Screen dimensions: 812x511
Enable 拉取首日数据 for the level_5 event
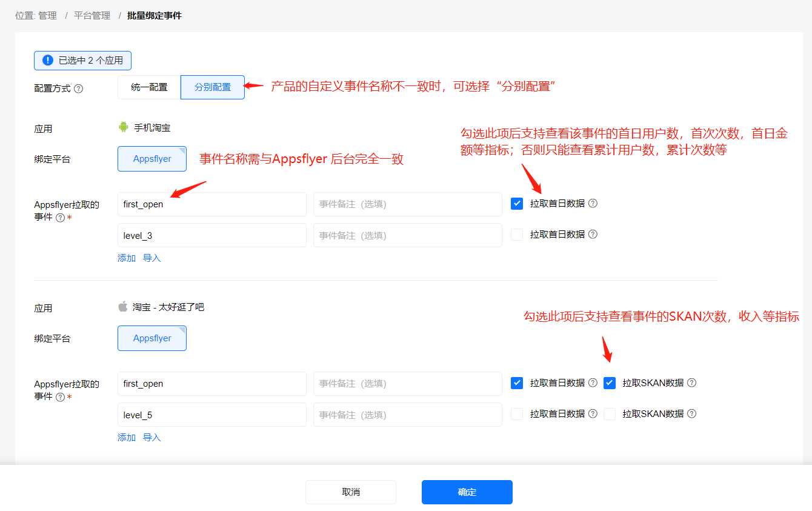coord(517,414)
